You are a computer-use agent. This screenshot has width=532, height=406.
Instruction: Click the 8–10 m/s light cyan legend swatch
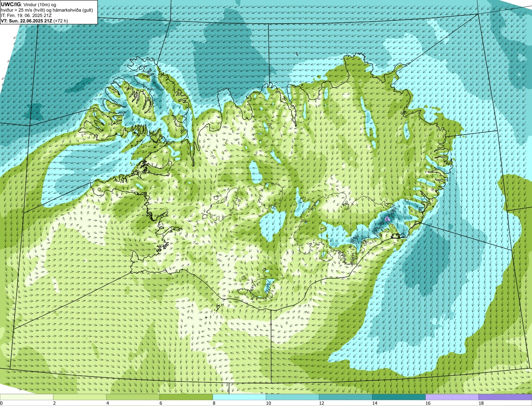(x=239, y=397)
